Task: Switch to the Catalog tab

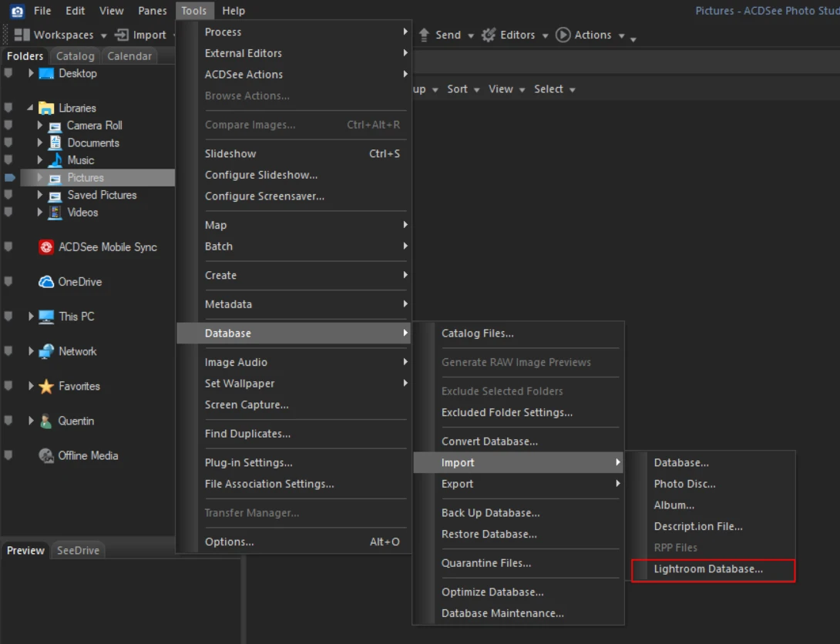Action: point(75,56)
